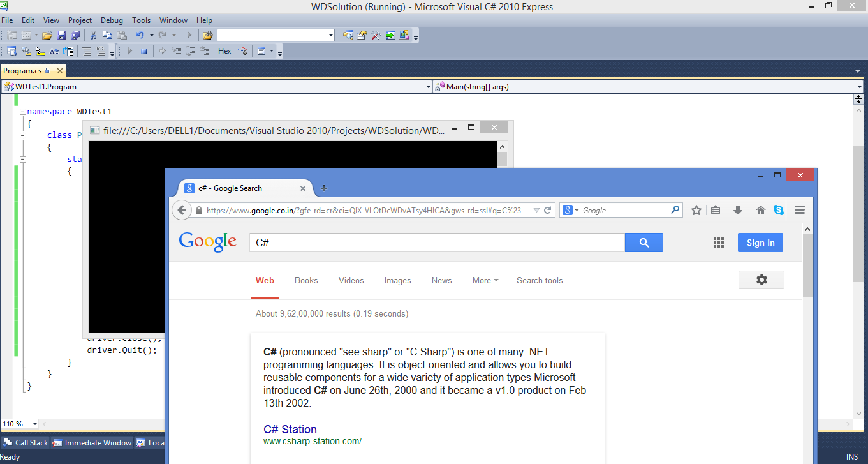Open the Main(string[] args) member dropdown
Screen dimensions: 868x464
point(860,87)
